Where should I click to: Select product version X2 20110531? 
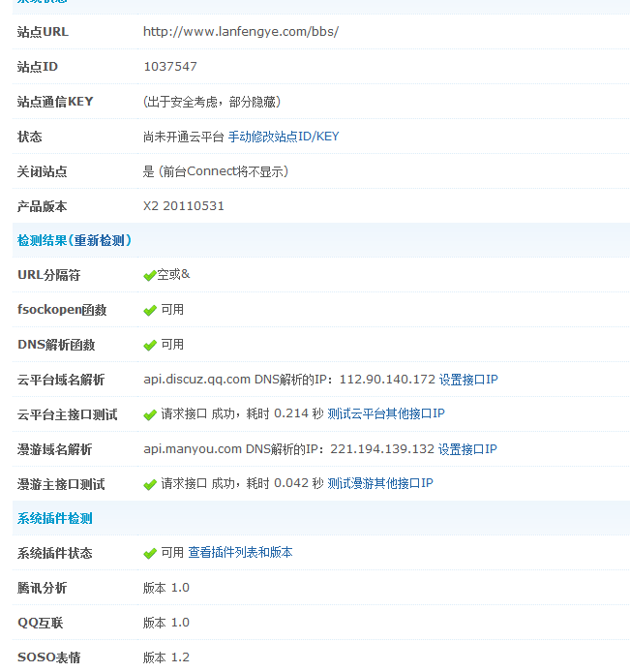[x=183, y=206]
